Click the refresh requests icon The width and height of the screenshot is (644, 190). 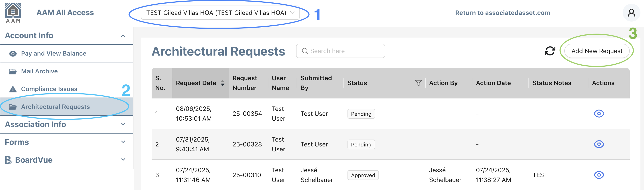[x=550, y=51]
